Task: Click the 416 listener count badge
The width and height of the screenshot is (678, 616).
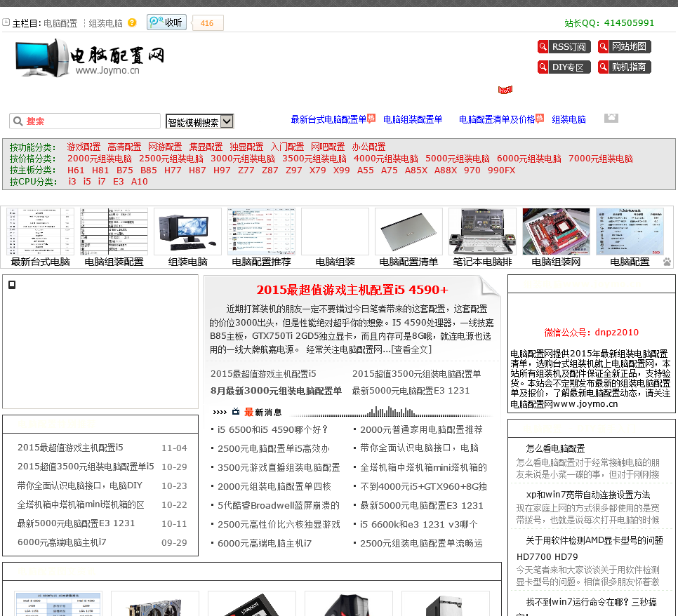Action: click(x=208, y=23)
